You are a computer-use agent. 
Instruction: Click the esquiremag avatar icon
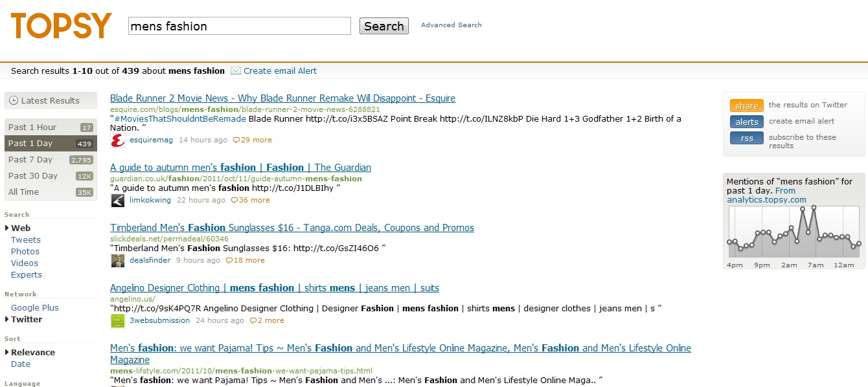117,140
